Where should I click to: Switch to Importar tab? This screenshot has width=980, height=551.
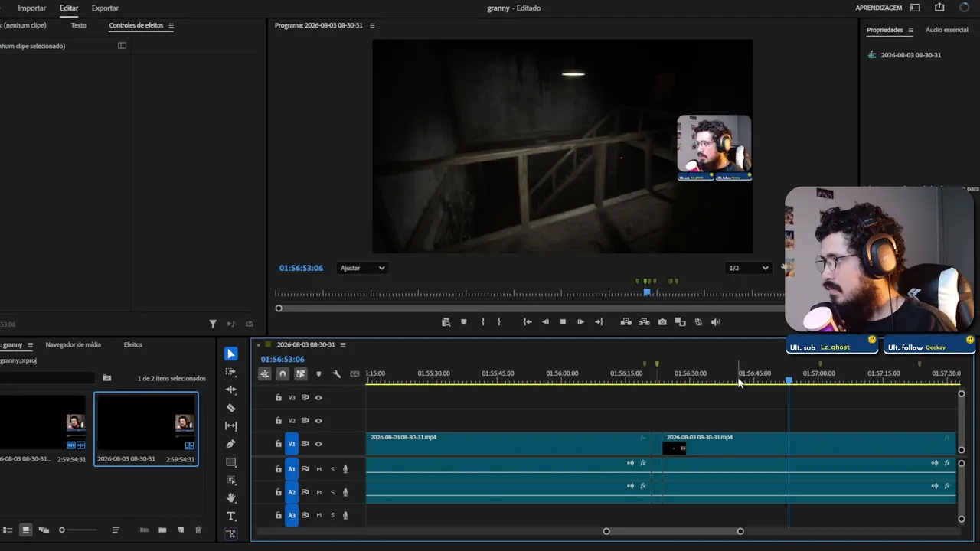tap(31, 8)
